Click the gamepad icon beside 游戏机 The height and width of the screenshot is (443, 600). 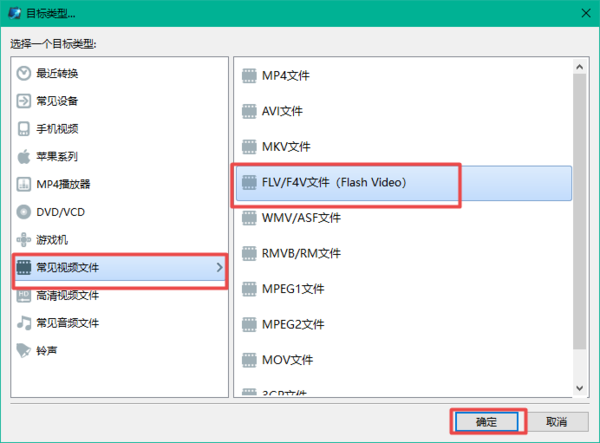click(24, 239)
